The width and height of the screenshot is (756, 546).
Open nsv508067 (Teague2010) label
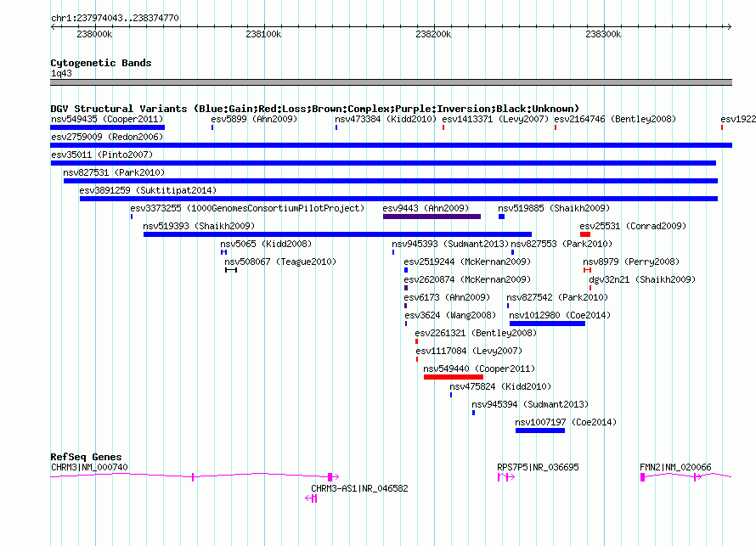[280, 262]
